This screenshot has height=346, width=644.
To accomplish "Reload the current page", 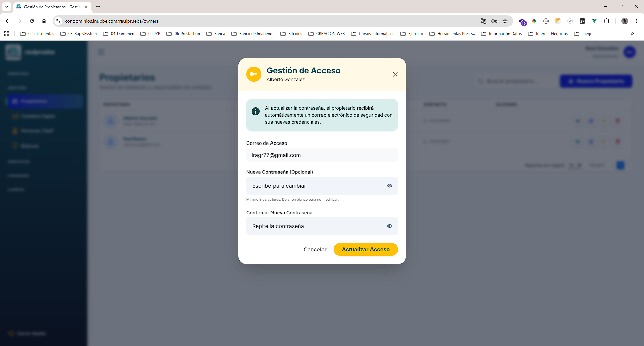I will tap(32, 21).
